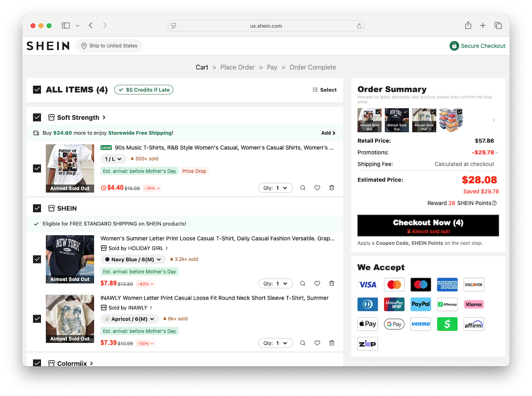Screen dimensions: 532x396
Task: Expand the -43% discount details
Action: pos(146,284)
